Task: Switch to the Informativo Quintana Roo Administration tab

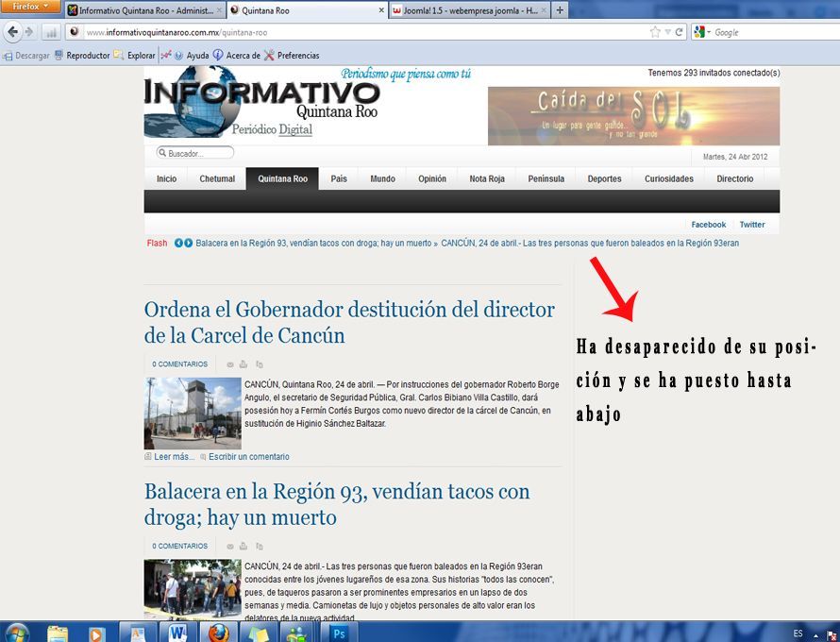Action: point(144,10)
